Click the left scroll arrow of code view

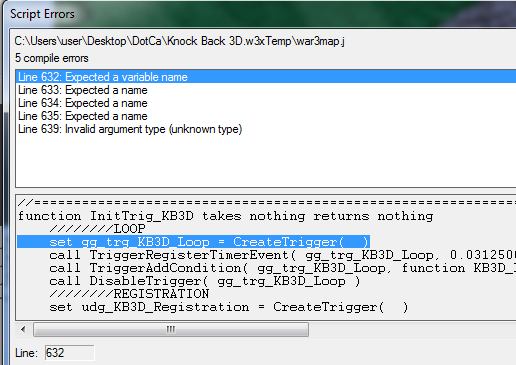click(23, 330)
